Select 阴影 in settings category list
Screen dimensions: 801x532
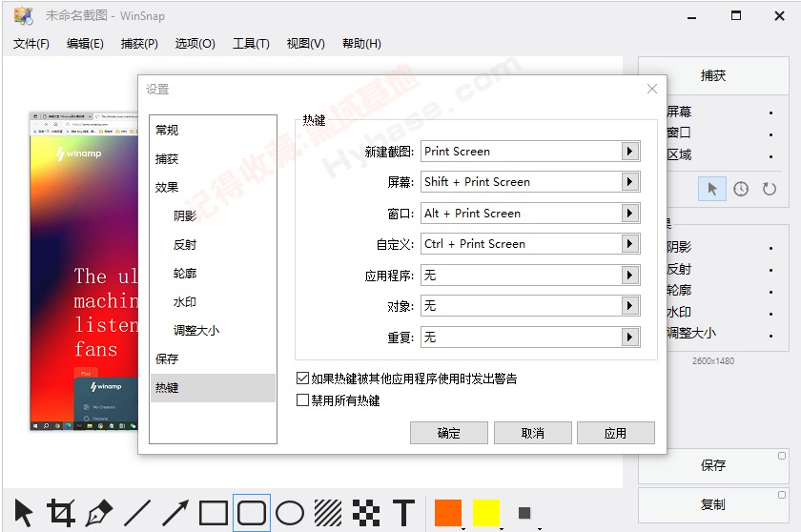185,216
